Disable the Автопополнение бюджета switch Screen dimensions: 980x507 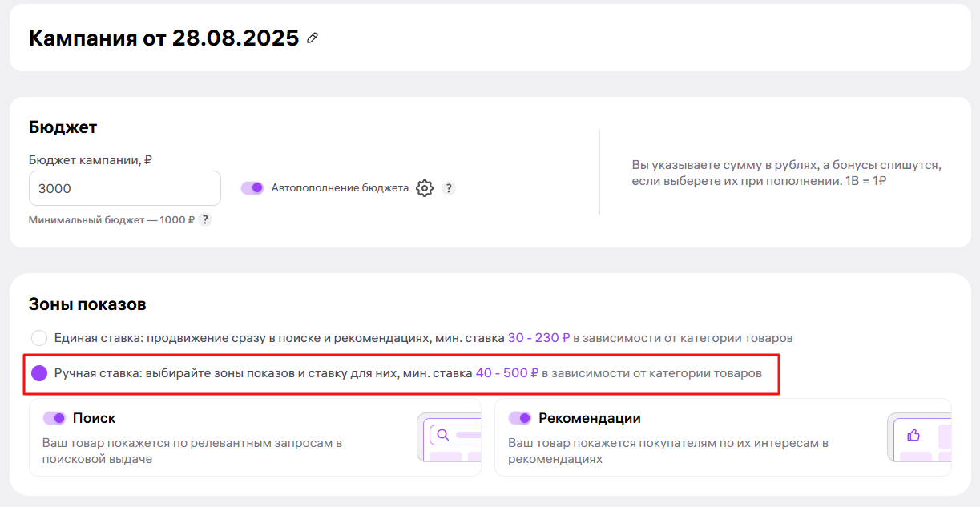click(252, 188)
